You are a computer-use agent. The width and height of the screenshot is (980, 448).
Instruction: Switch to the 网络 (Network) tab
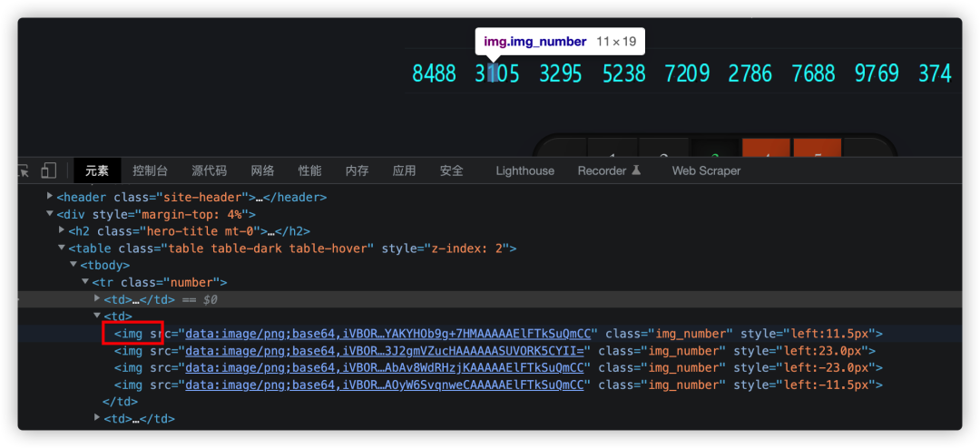point(262,170)
